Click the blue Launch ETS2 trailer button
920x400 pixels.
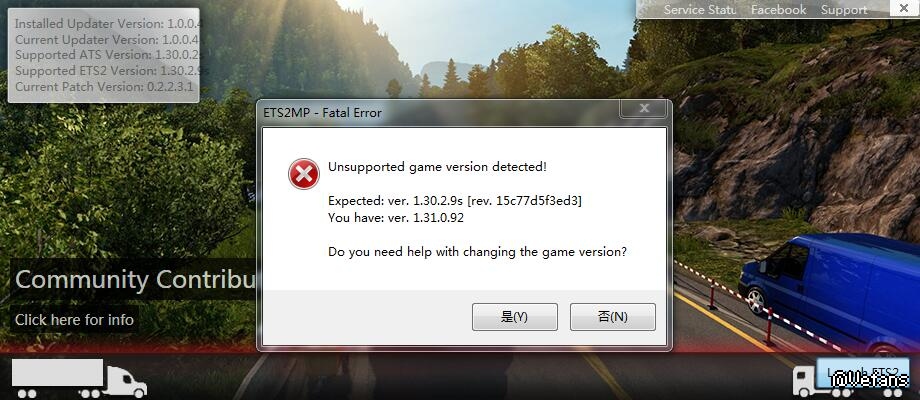[x=864, y=374]
